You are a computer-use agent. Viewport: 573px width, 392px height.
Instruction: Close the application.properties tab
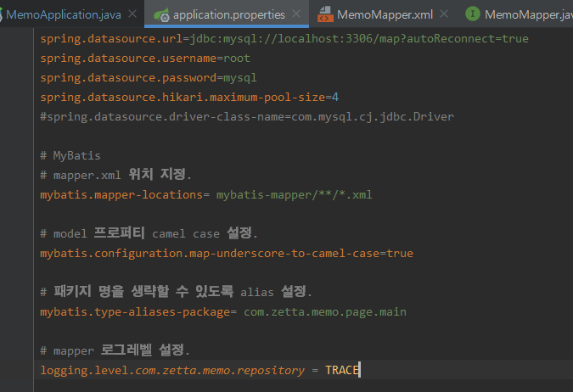point(296,14)
